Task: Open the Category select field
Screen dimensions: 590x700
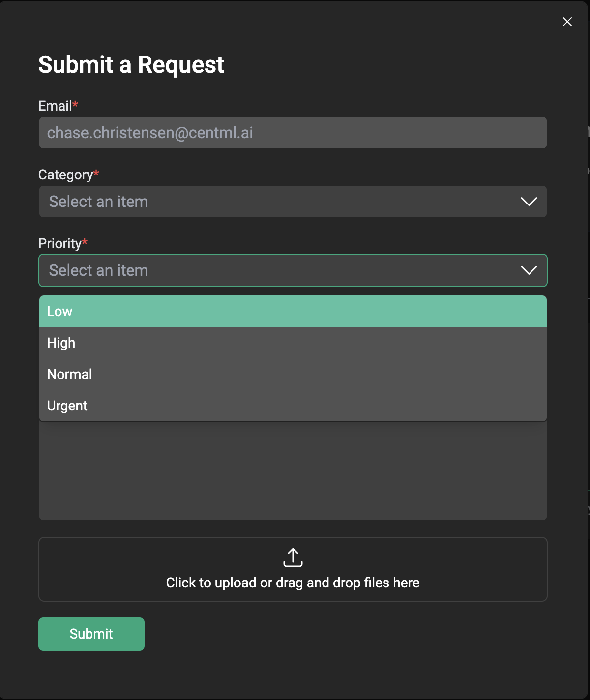Action: (293, 202)
